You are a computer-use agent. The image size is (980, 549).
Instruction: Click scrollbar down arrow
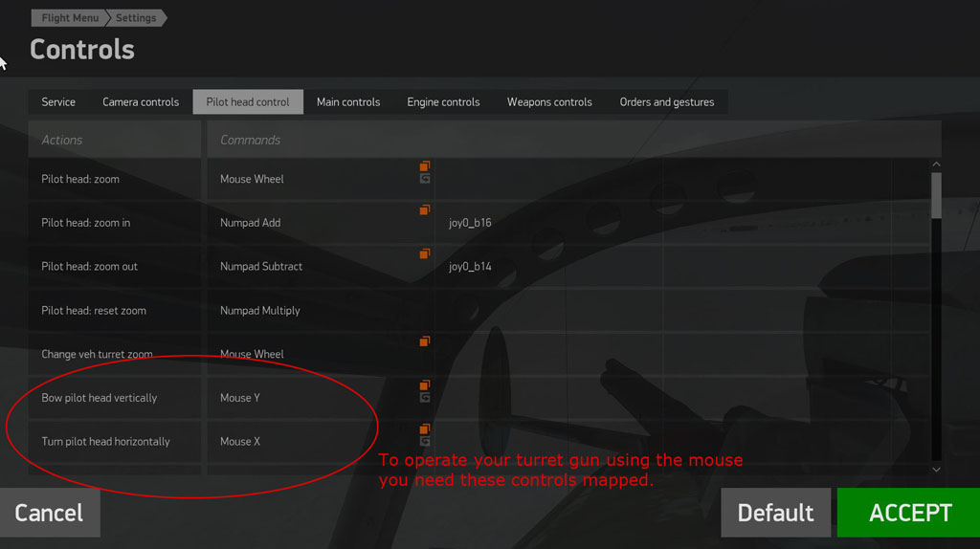click(936, 469)
